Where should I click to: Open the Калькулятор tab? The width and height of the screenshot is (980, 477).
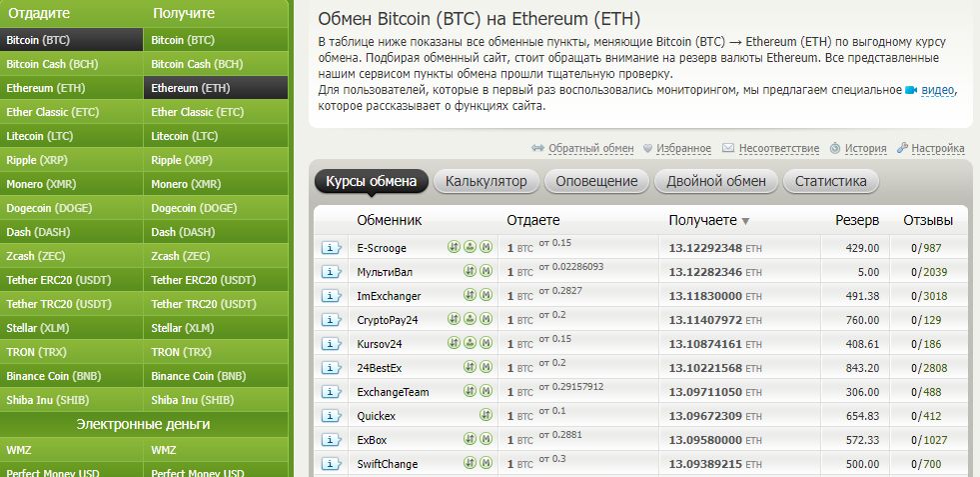[x=486, y=182]
